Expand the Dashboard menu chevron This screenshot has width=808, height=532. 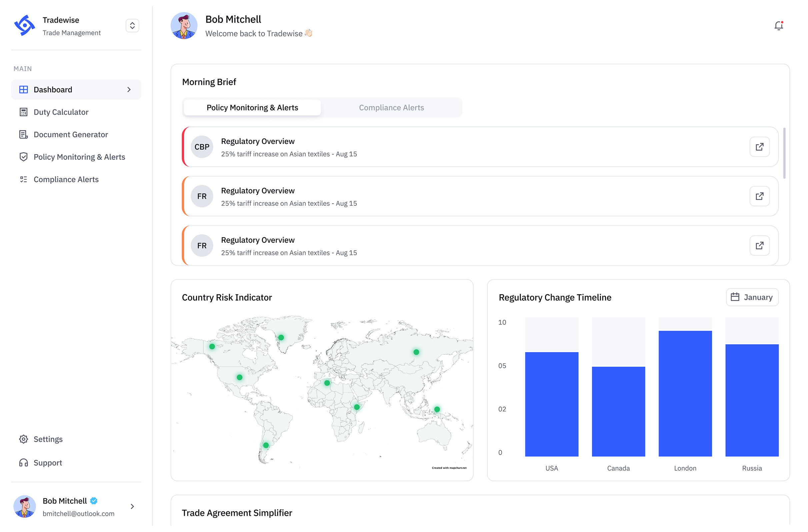point(129,90)
